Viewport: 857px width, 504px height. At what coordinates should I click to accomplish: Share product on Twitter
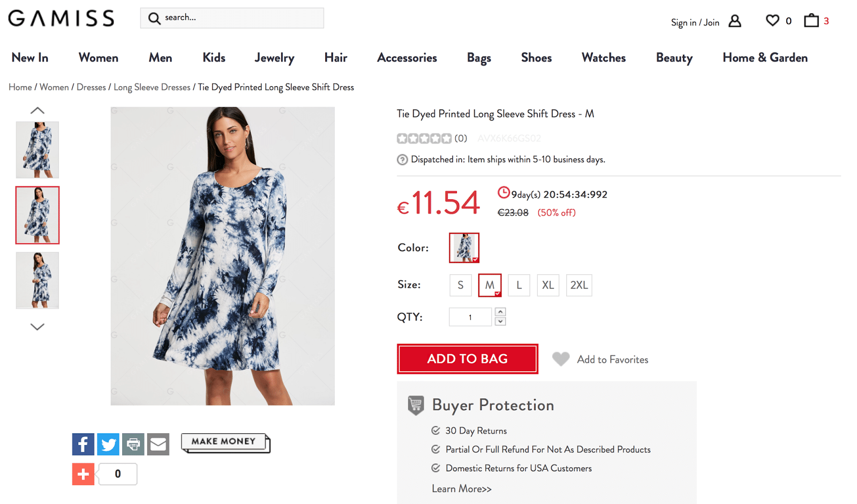coord(108,444)
